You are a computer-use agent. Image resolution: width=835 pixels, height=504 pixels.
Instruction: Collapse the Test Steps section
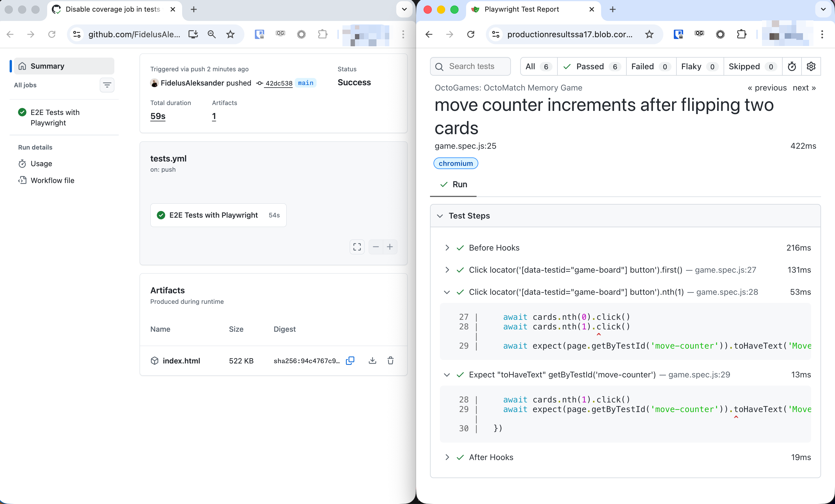pyautogui.click(x=440, y=216)
